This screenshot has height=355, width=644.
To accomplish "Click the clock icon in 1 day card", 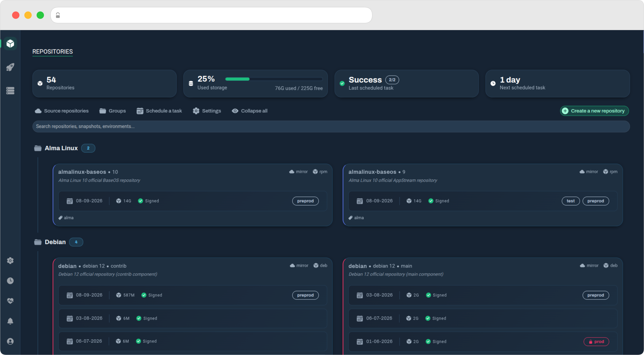I will [493, 83].
